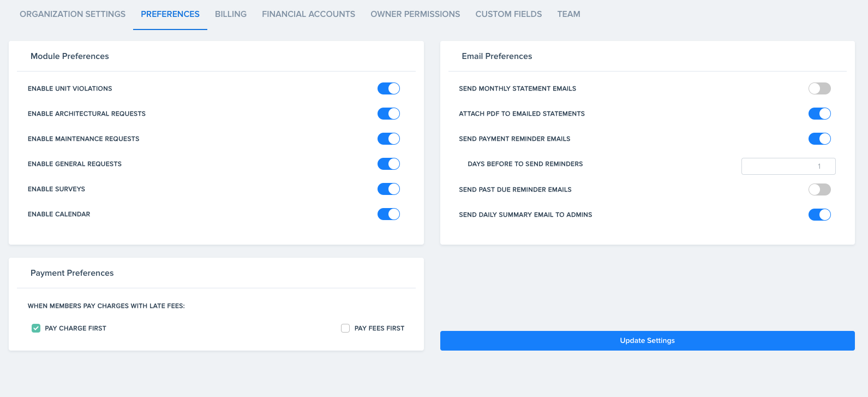Toggle off Enable Architectural Requests
This screenshot has height=397, width=868.
[388, 114]
